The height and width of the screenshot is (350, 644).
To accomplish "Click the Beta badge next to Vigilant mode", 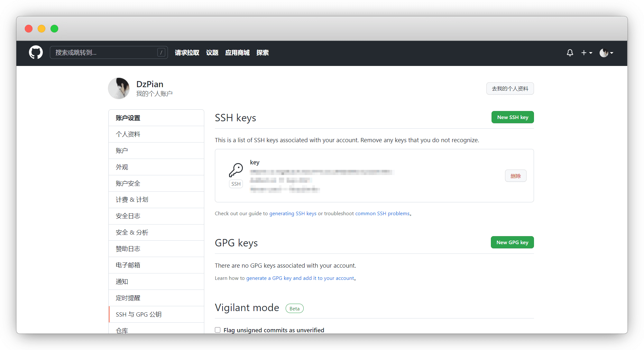I will tap(294, 309).
